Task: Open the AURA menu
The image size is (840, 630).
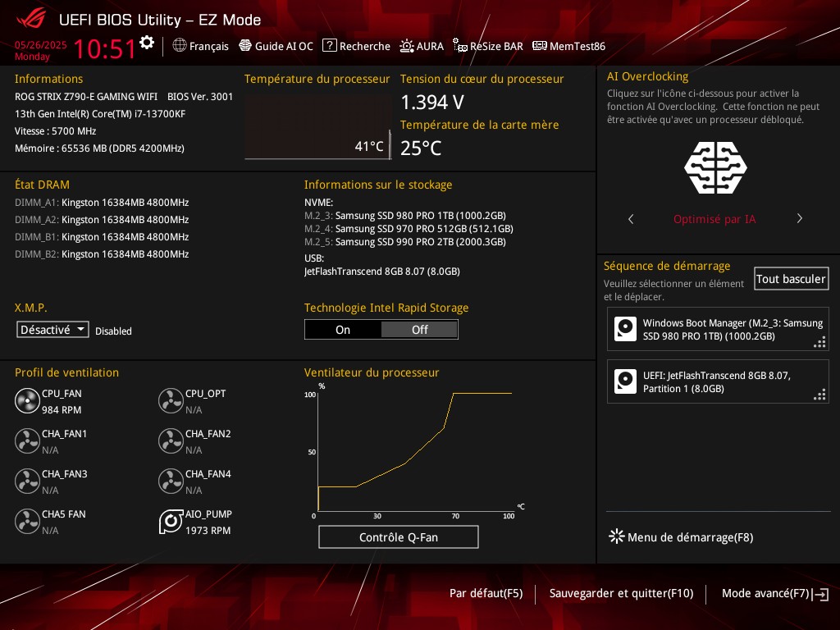Action: tap(422, 46)
